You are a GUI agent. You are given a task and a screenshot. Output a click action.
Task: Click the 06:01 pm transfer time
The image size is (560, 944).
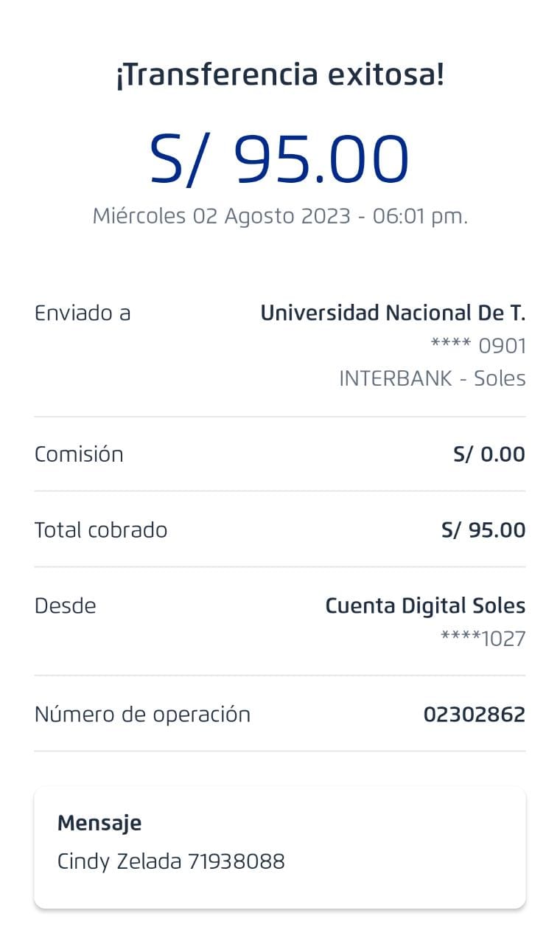pyautogui.click(x=420, y=216)
